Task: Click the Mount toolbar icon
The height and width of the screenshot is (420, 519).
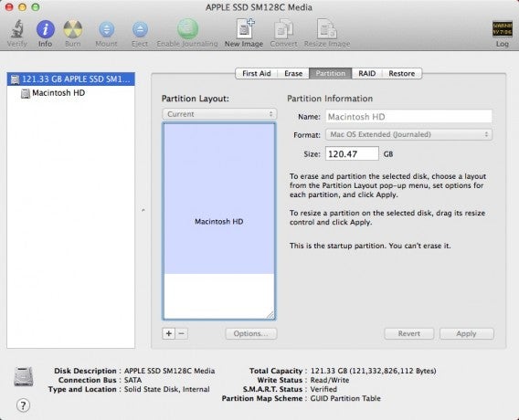Action: 107,29
